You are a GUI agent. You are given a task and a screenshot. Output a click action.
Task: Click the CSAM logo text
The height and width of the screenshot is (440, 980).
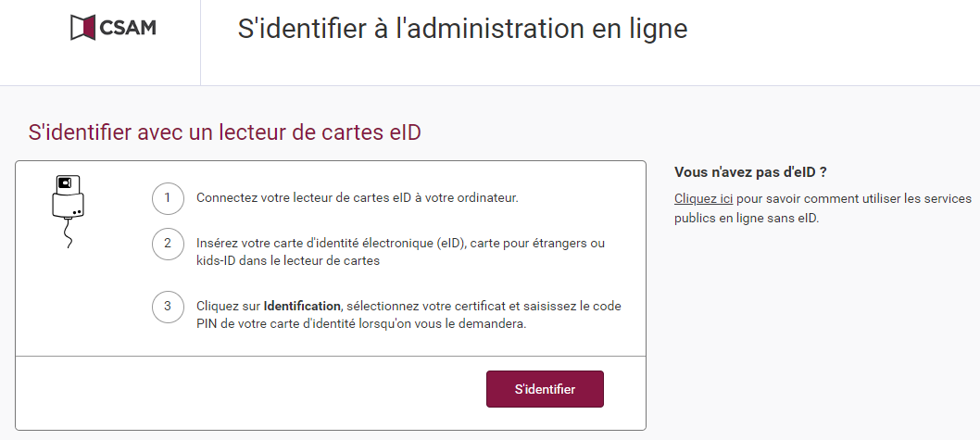pos(128,28)
